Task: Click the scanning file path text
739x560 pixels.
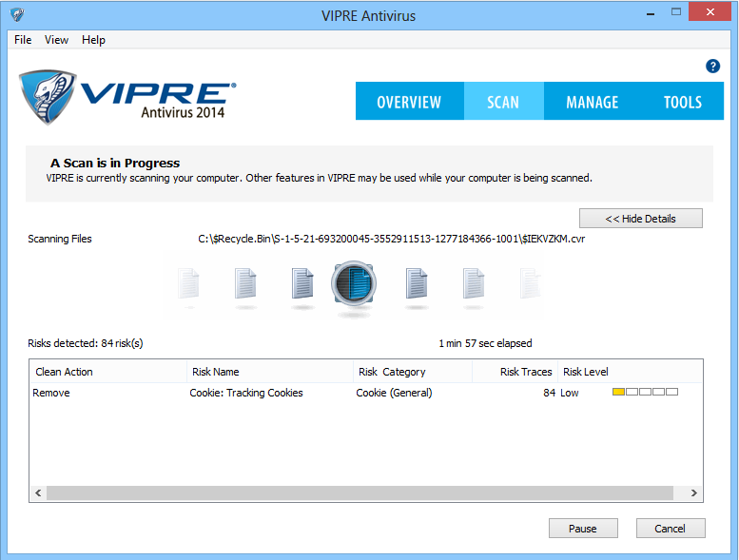Action: click(x=392, y=239)
